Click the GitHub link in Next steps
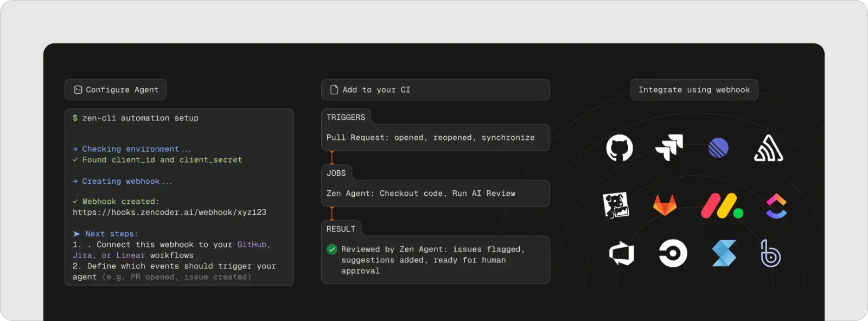Screen dimensions: 868x321 [x=253, y=245]
